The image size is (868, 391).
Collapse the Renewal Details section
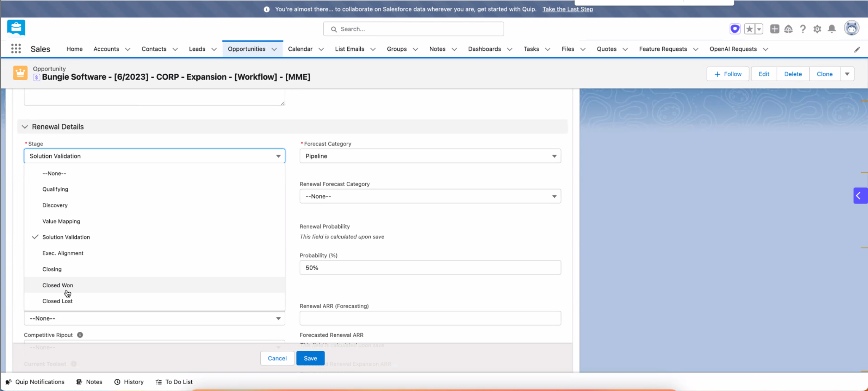click(x=25, y=127)
